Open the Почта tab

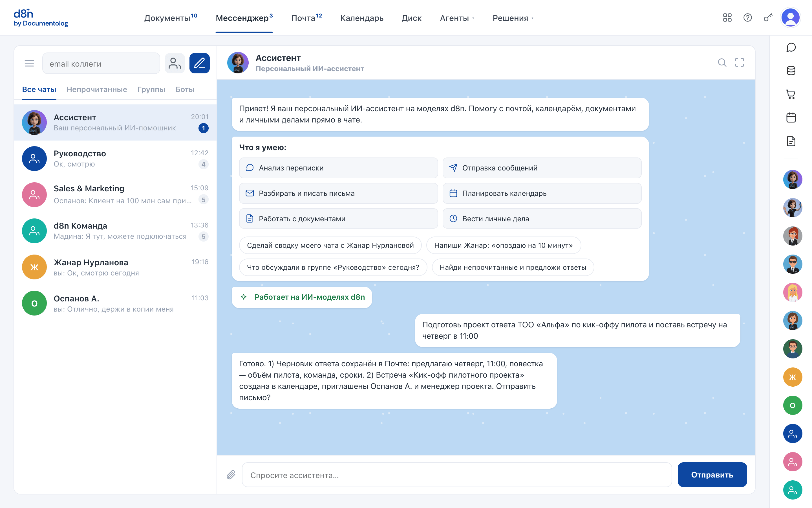(306, 18)
